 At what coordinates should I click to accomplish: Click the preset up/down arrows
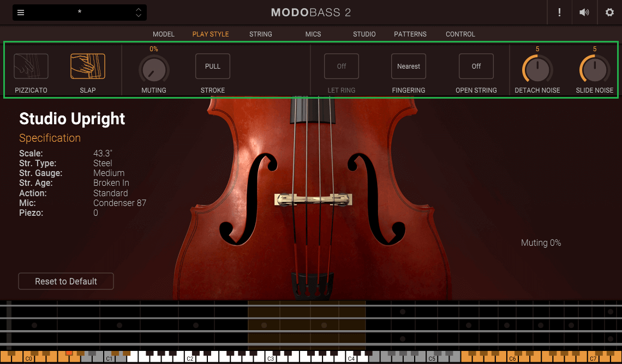coord(139,13)
